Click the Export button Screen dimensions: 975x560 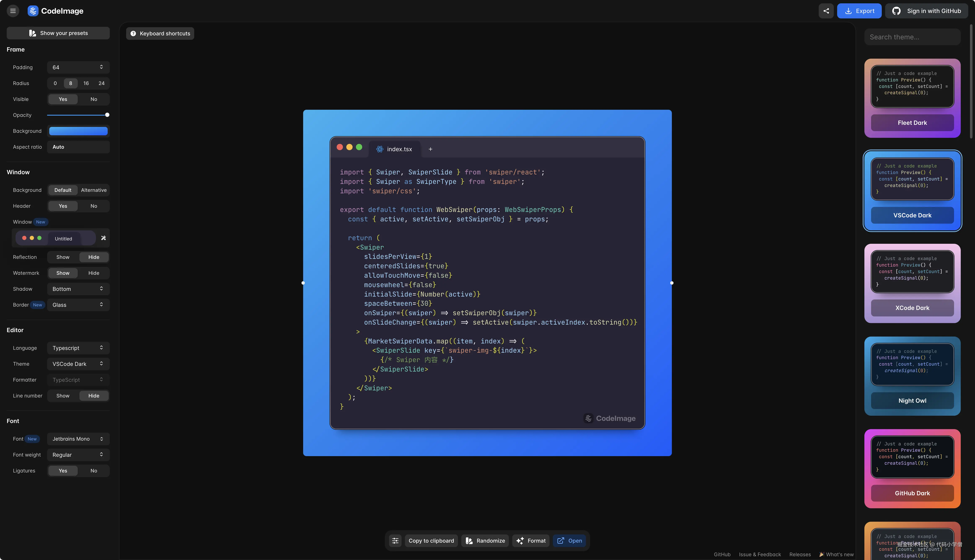(859, 11)
